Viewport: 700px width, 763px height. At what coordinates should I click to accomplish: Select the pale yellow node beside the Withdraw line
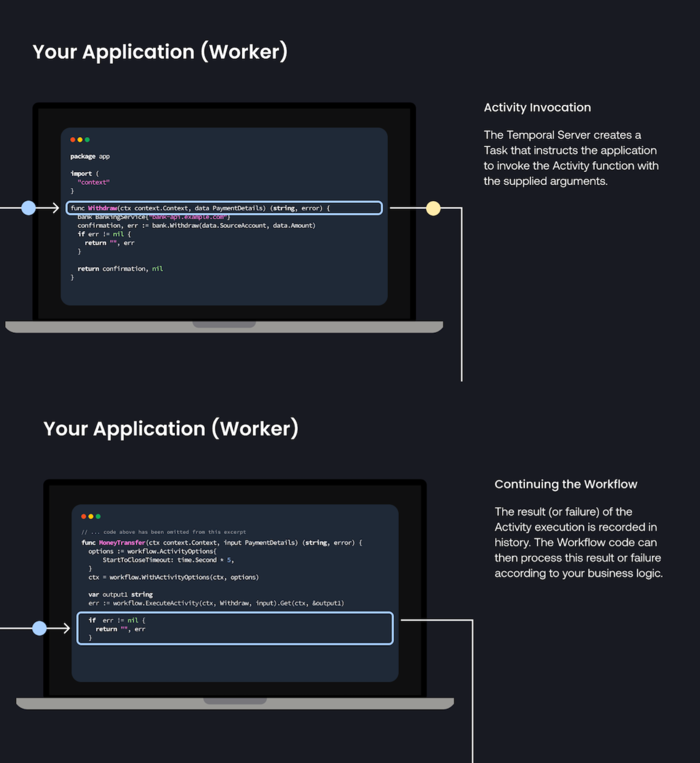tap(433, 208)
